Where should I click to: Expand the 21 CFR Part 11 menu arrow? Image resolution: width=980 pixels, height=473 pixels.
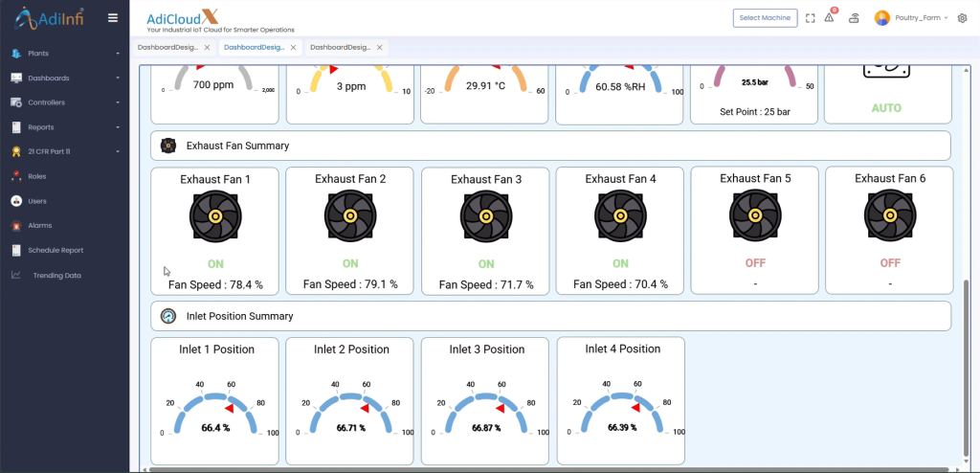coord(118,152)
